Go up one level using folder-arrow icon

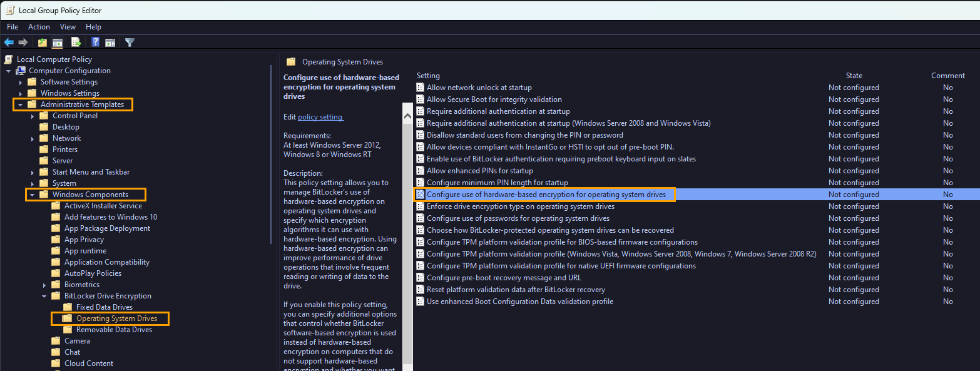[43, 43]
